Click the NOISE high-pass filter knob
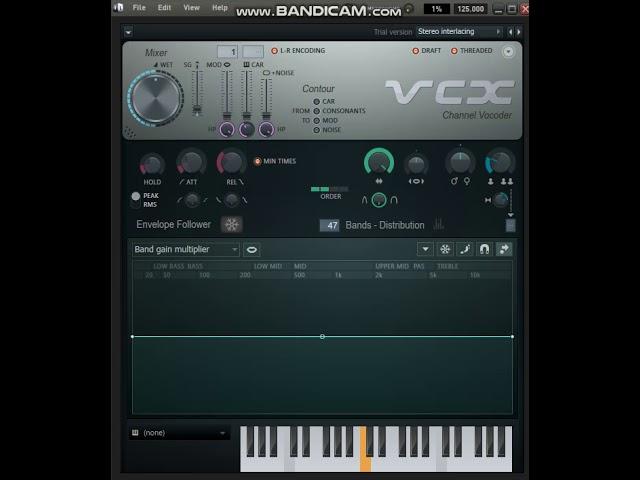The height and width of the screenshot is (480, 640). click(x=266, y=129)
